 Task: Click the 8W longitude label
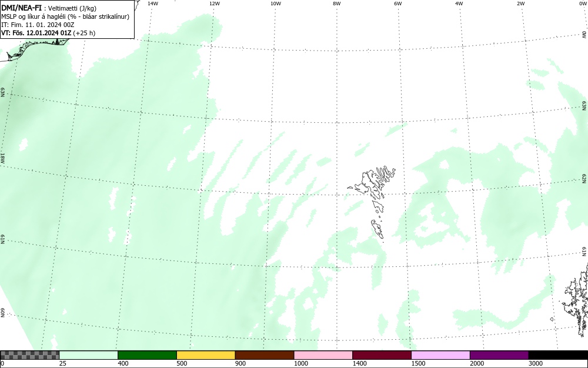337,4
